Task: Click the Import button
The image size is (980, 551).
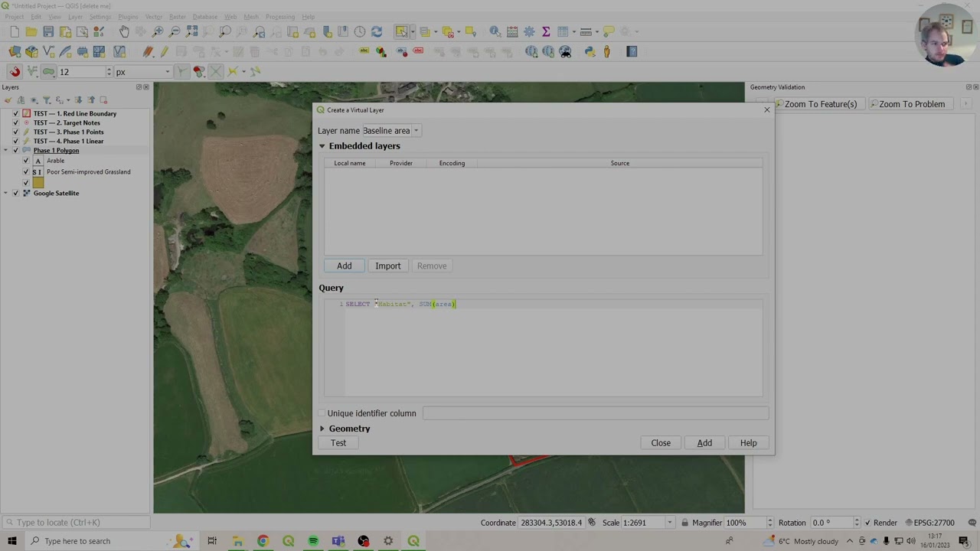Action: [388, 266]
